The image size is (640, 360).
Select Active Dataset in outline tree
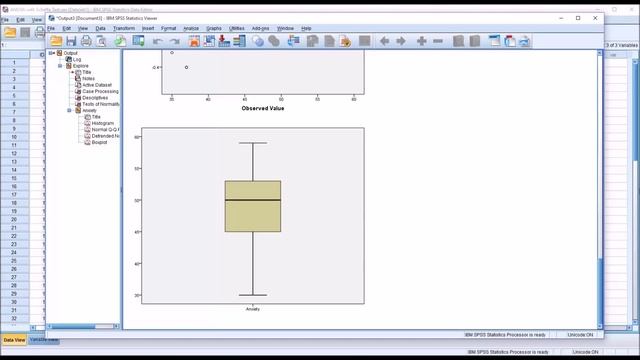[x=97, y=85]
